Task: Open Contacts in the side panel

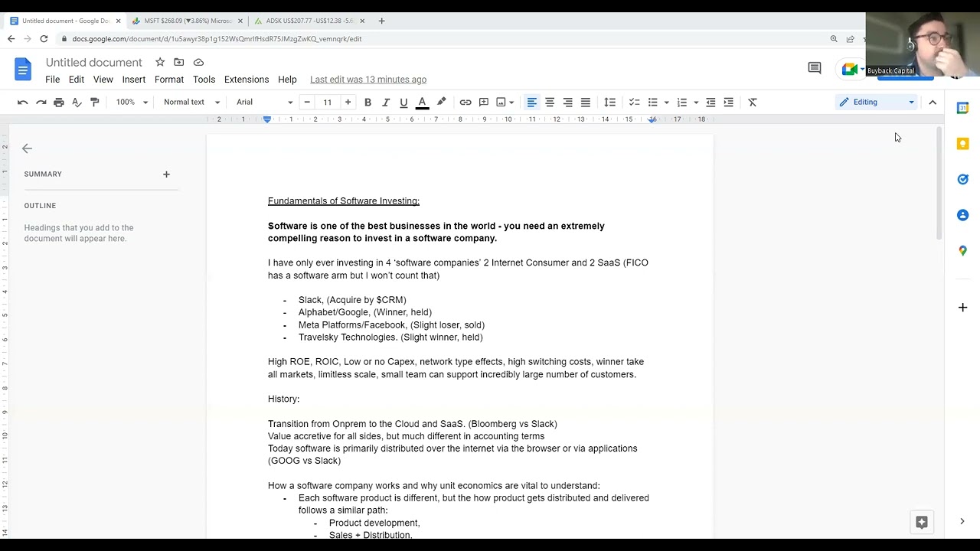Action: [963, 215]
